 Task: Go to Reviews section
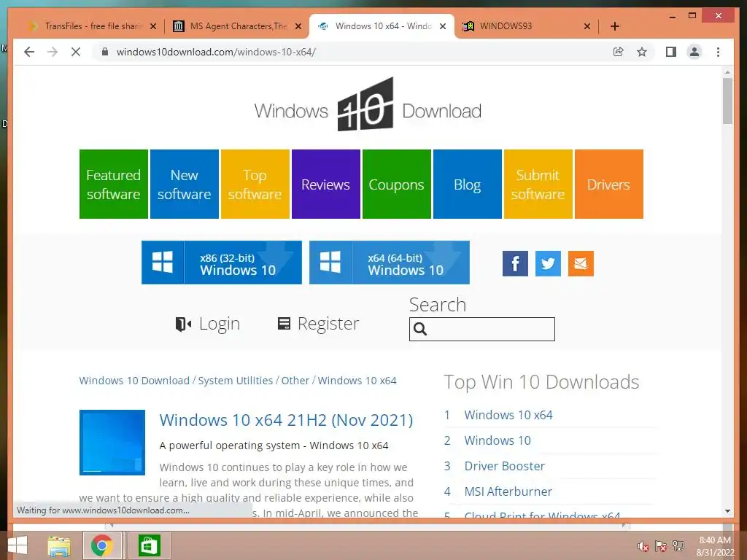[x=326, y=184]
